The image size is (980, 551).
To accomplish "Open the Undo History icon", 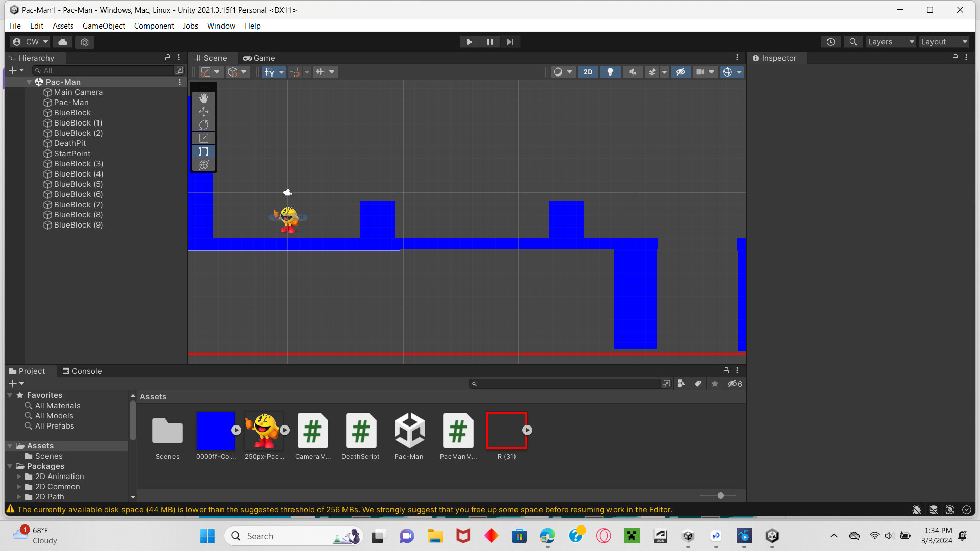I will pyautogui.click(x=831, y=42).
